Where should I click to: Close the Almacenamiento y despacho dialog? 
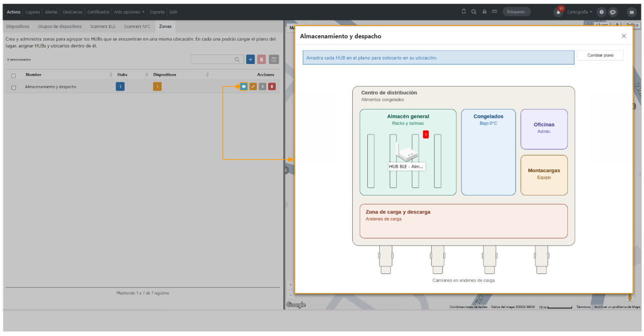pos(623,36)
